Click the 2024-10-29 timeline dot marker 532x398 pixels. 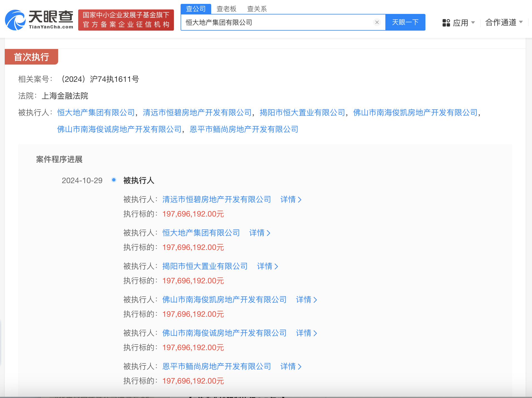click(114, 180)
